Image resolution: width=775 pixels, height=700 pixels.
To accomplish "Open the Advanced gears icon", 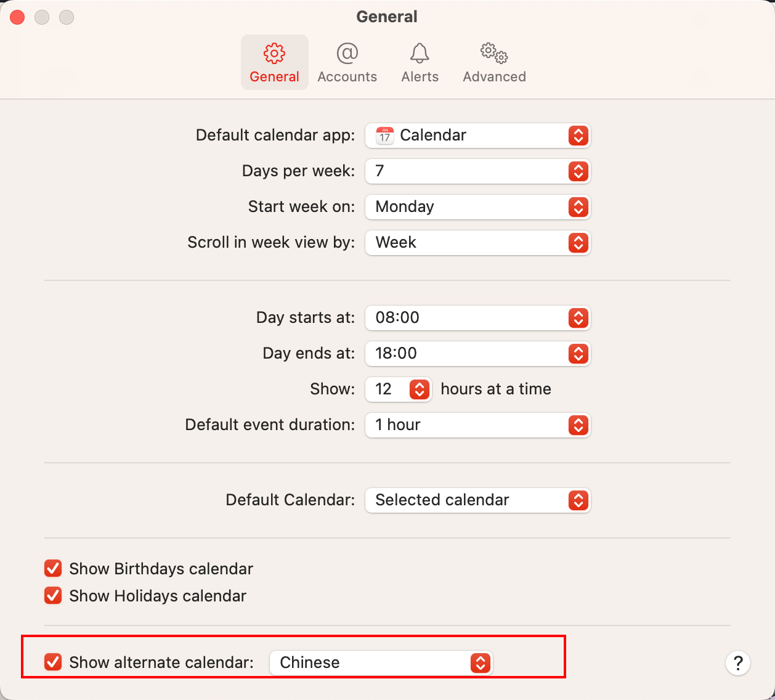I will coord(494,54).
